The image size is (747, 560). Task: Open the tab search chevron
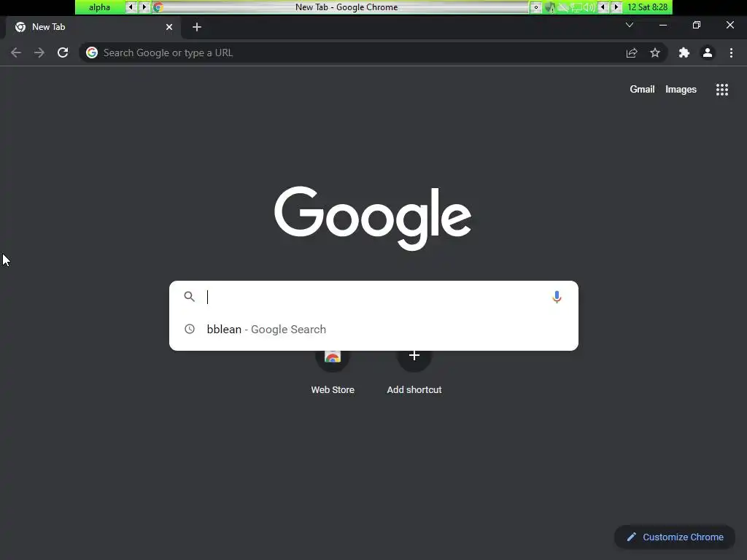click(x=630, y=25)
